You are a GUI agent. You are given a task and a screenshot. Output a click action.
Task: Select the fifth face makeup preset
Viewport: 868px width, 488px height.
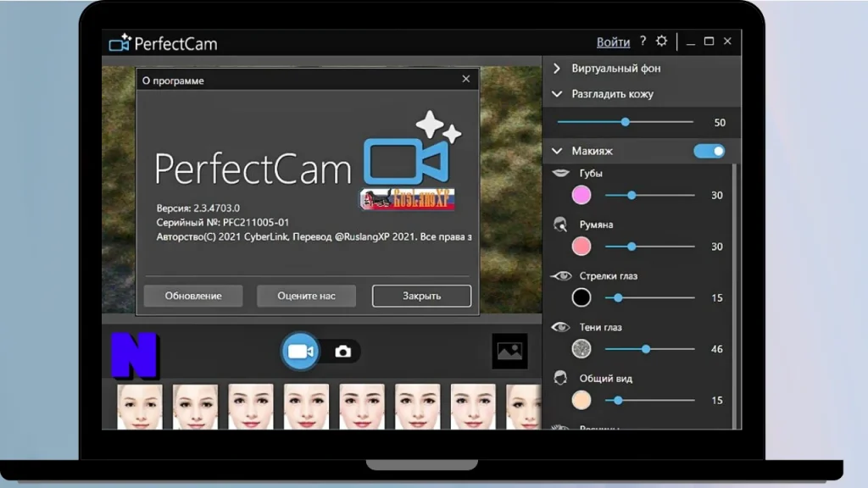362,407
